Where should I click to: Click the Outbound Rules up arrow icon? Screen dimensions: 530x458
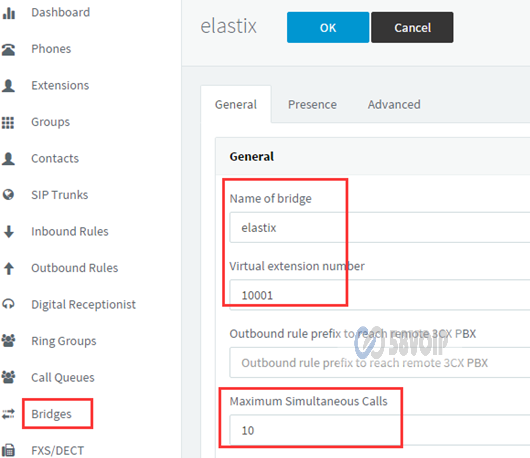coord(9,268)
